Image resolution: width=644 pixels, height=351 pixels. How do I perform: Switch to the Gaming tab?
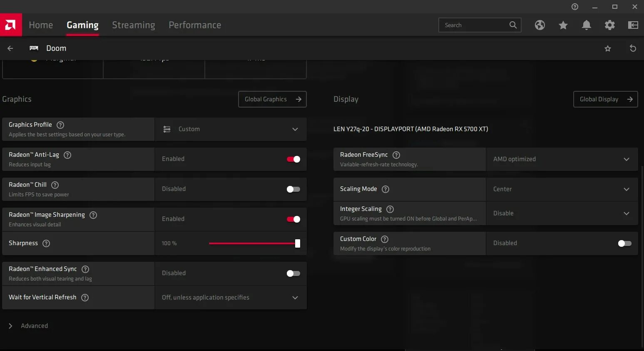(83, 25)
